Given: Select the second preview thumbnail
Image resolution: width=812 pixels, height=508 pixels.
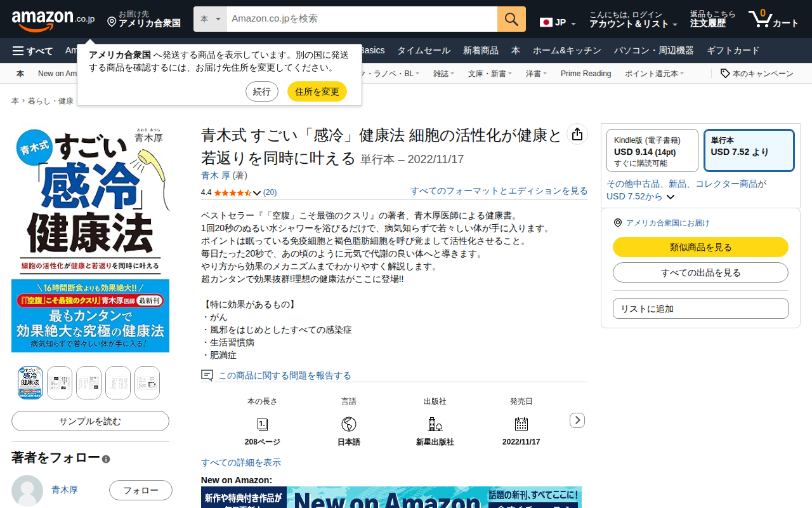Looking at the screenshot, I should tap(60, 383).
